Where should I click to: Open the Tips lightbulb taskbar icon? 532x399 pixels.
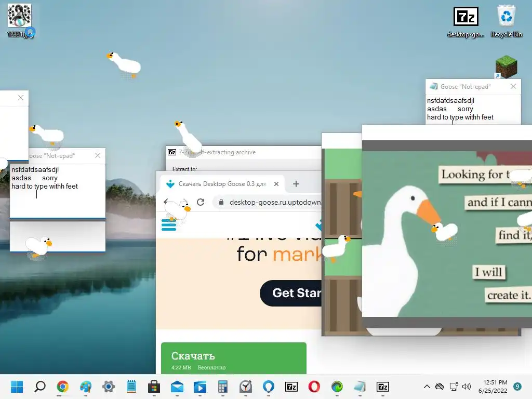[x=269, y=387]
